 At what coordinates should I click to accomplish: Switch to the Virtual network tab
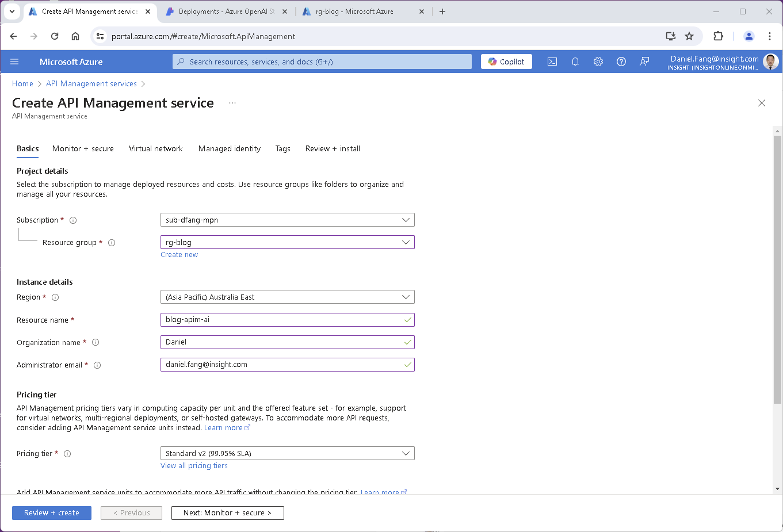(155, 148)
